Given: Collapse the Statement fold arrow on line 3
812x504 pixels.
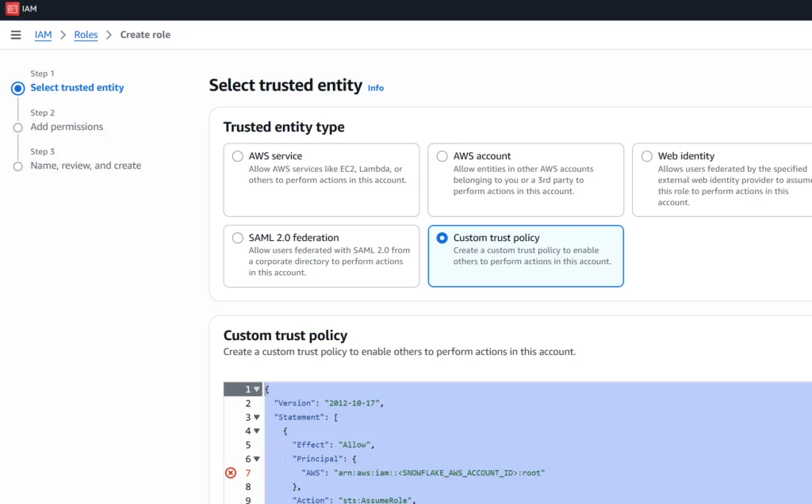Looking at the screenshot, I should click(x=256, y=417).
